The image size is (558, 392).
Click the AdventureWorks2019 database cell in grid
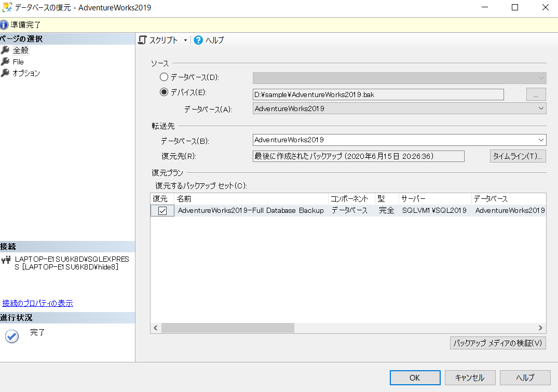510,210
